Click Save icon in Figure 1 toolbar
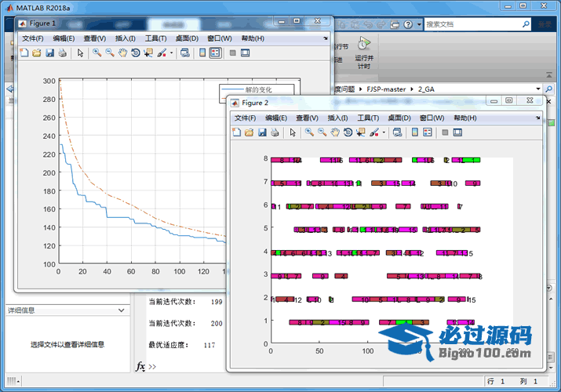 click(x=49, y=53)
